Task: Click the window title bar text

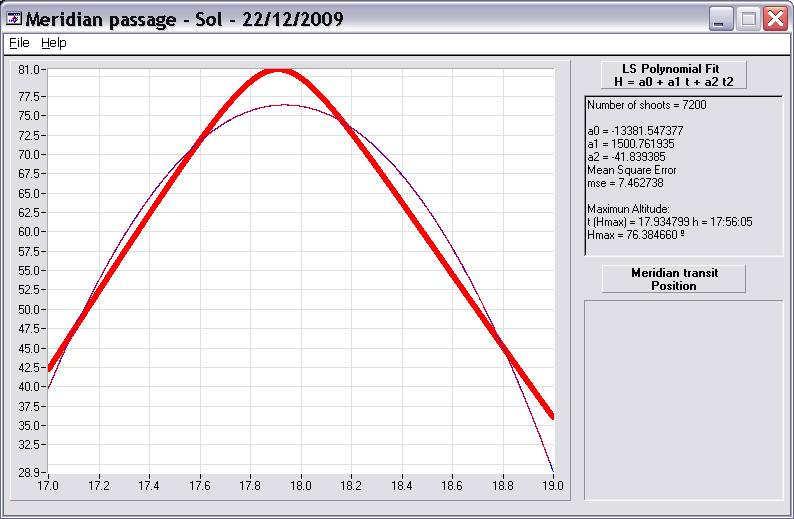Action: click(185, 19)
